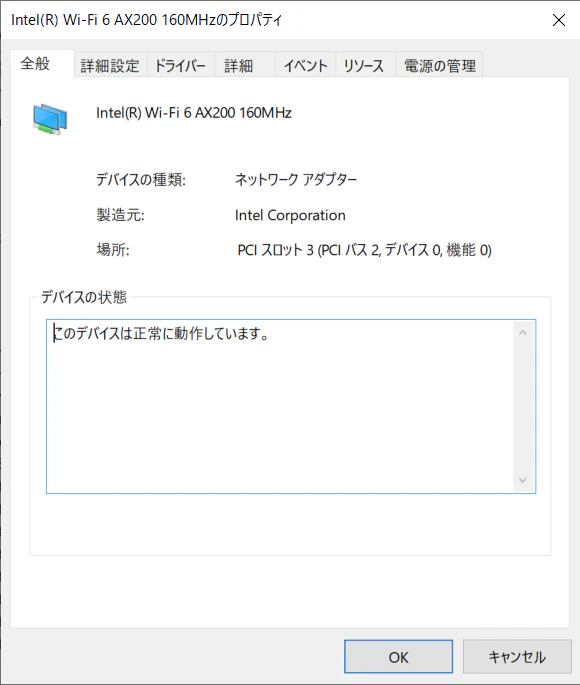Select the device name Intel(R) Wi-Fi 6 AX200 160MHz

(194, 113)
